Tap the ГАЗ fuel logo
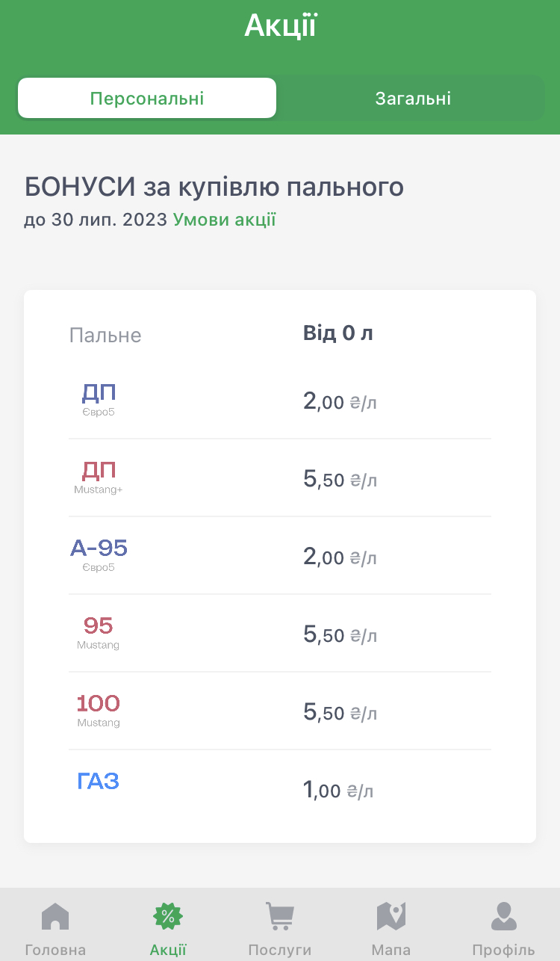The image size is (560, 961). tap(99, 782)
